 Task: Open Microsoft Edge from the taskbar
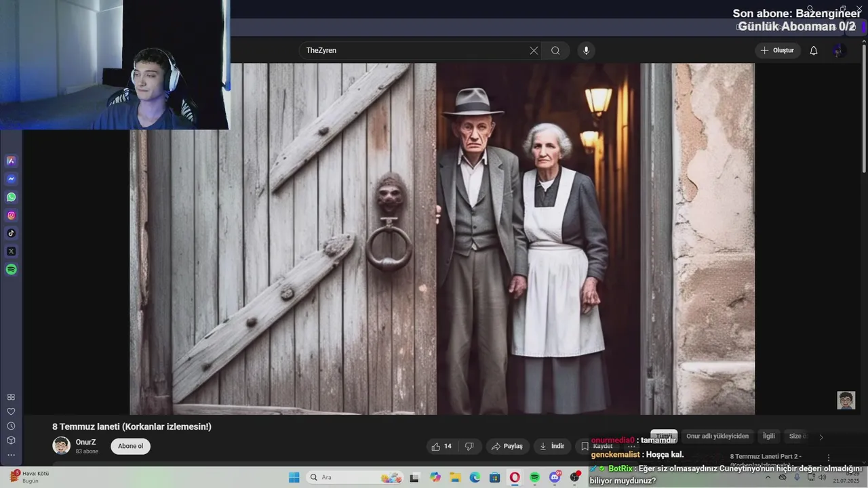tap(475, 477)
